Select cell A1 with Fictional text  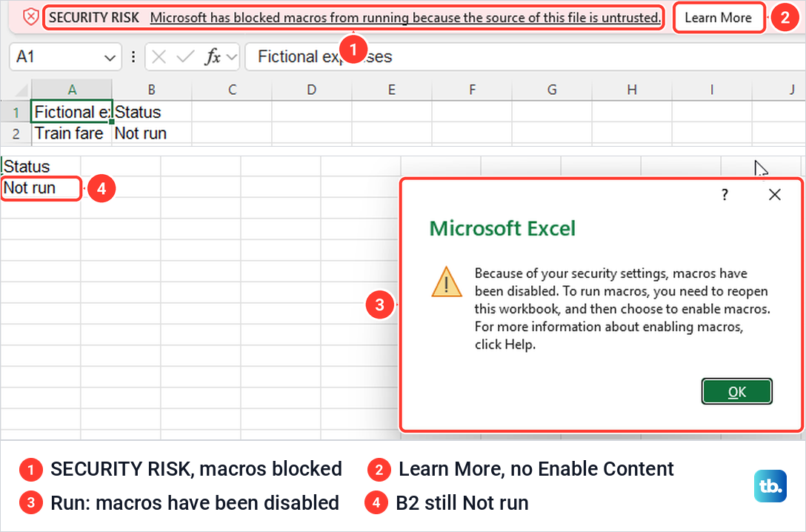coord(71,112)
